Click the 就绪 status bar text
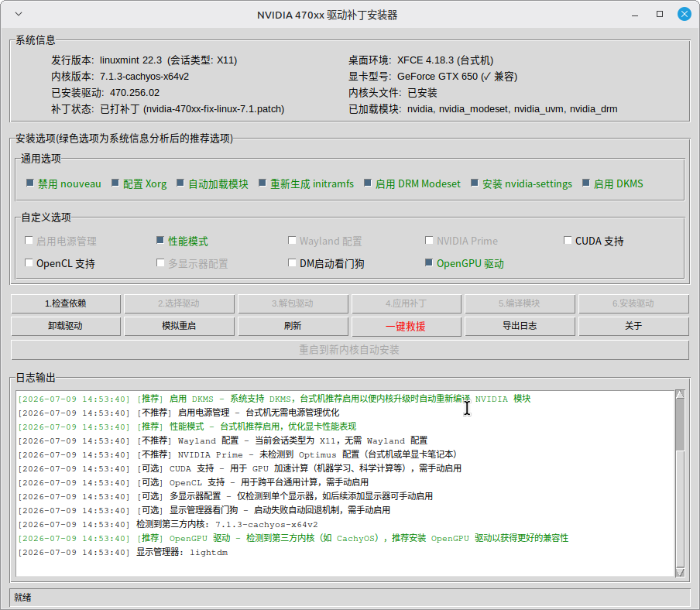 click(22, 598)
